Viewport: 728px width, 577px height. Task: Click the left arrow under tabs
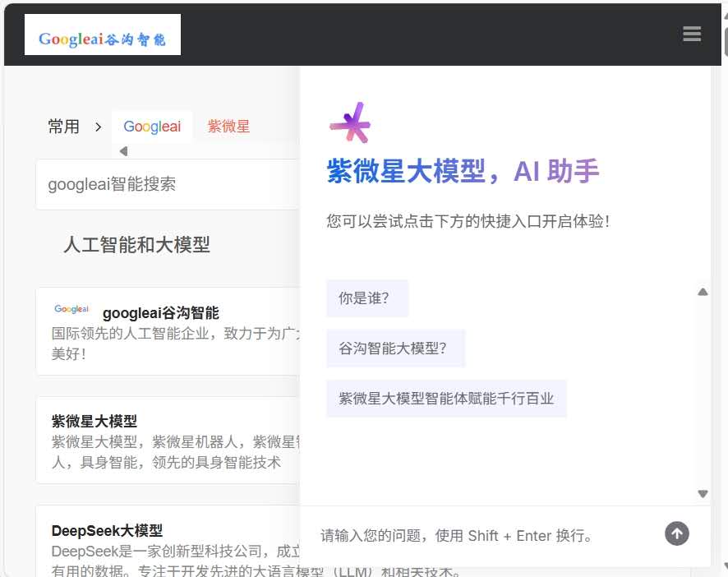[x=123, y=151]
